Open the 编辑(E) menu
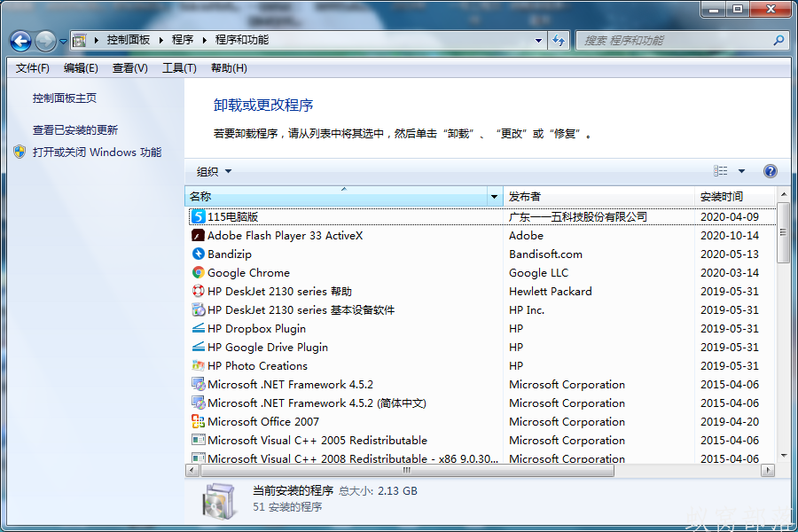798x532 pixels. pos(81,68)
